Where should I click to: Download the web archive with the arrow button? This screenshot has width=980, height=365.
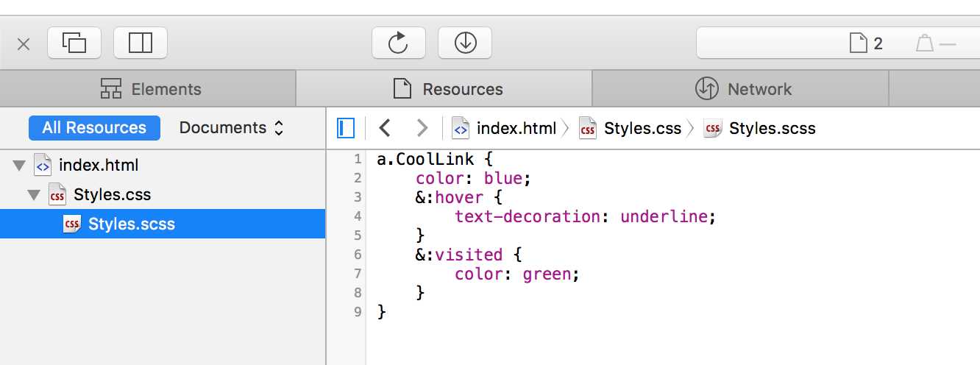tap(465, 43)
